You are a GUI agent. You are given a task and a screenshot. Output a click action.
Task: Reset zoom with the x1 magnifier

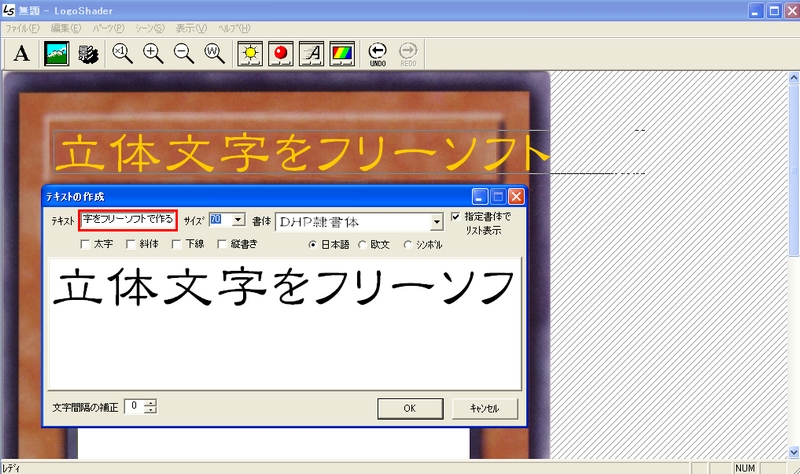tap(122, 53)
